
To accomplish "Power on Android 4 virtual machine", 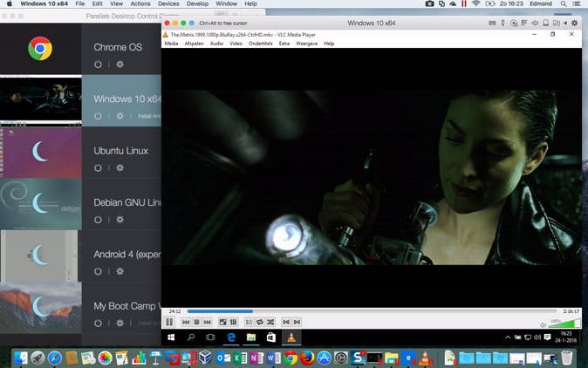I will [x=98, y=271].
